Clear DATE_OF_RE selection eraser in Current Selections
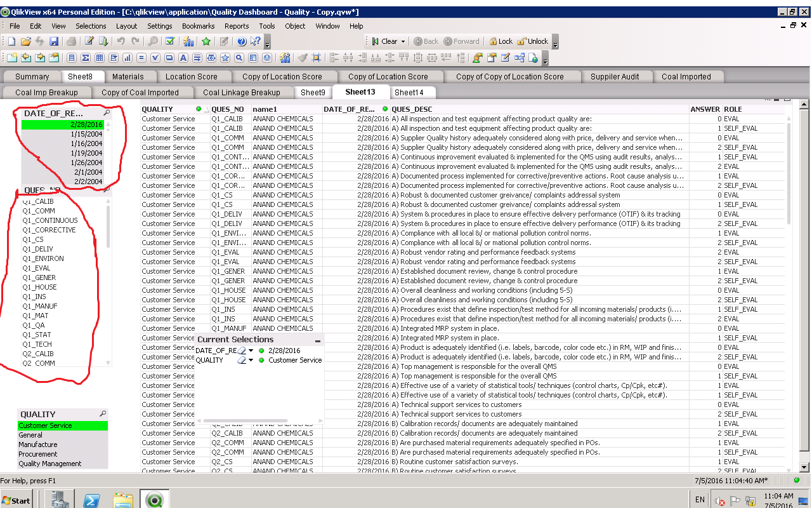Image resolution: width=812 pixels, height=508 pixels. (242, 351)
